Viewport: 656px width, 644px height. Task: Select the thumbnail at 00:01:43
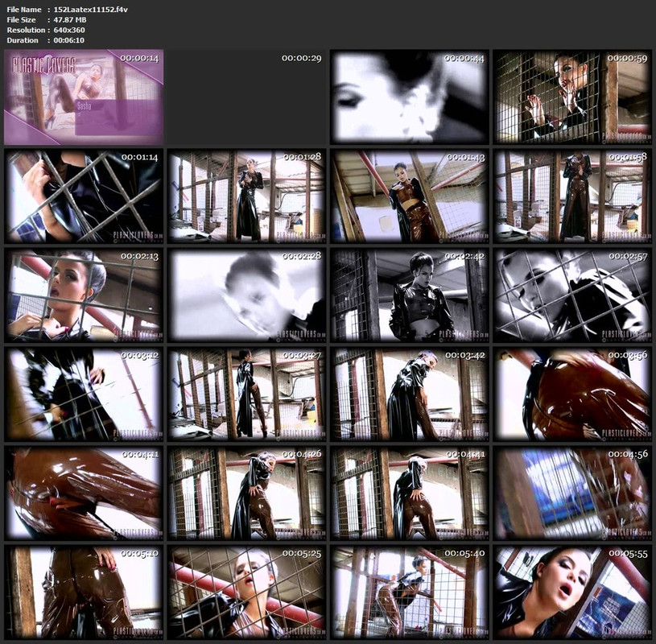coord(409,196)
